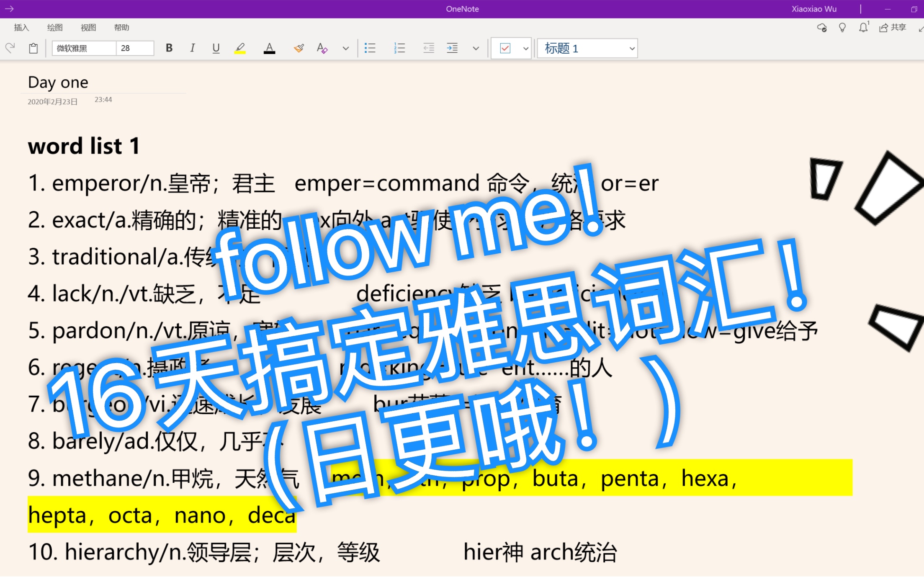
Task: Insert a numbered list
Action: [399, 48]
